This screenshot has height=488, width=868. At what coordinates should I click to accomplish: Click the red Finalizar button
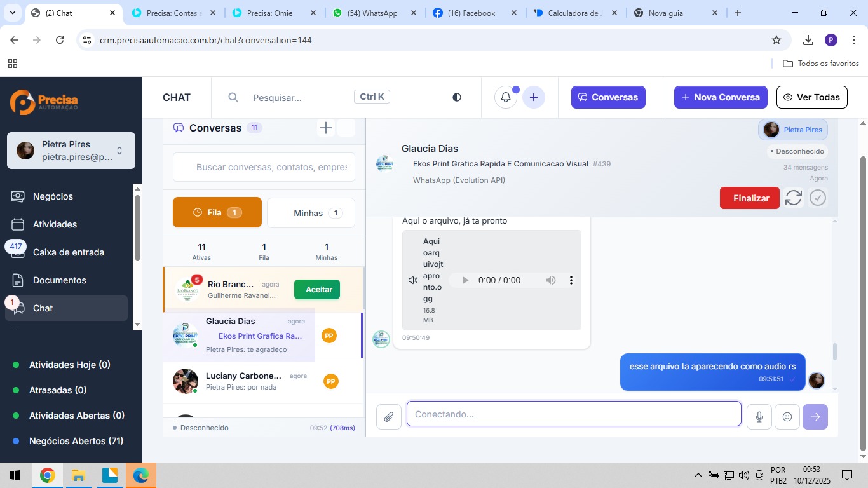point(750,198)
